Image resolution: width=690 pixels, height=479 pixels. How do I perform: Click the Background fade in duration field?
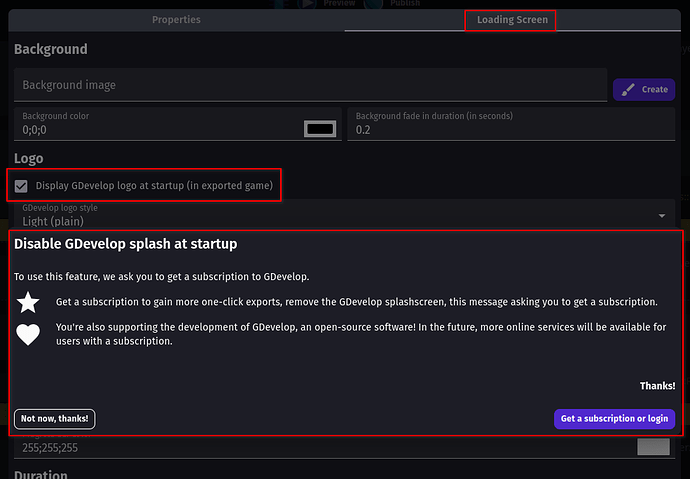point(510,129)
